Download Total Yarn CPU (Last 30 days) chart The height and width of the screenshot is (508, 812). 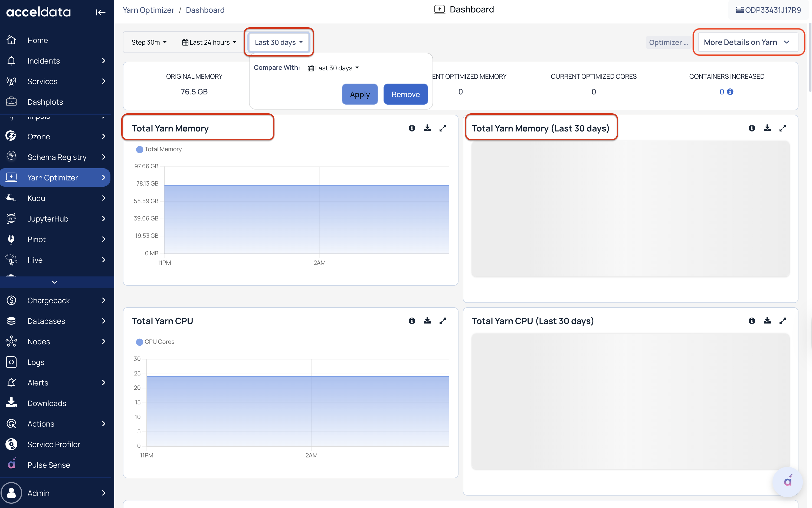coord(767,321)
